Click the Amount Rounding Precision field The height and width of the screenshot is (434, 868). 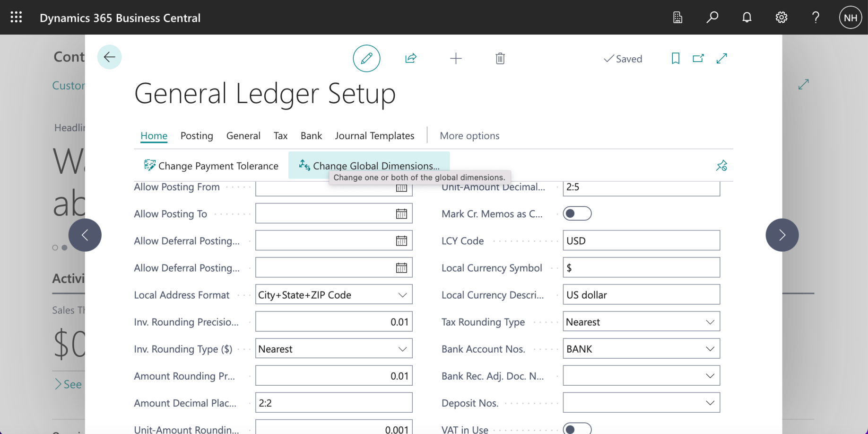(x=334, y=375)
